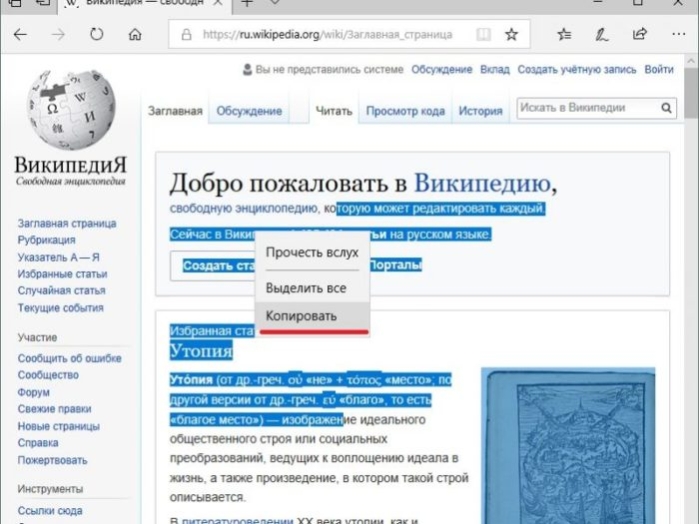Click the scrollbar up arrow
The image size is (699, 524).
pos(691,61)
